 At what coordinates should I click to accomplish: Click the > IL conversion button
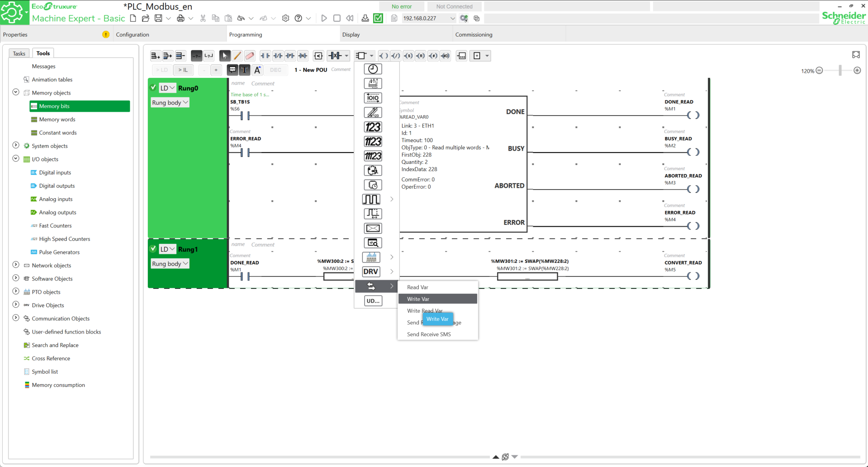183,70
